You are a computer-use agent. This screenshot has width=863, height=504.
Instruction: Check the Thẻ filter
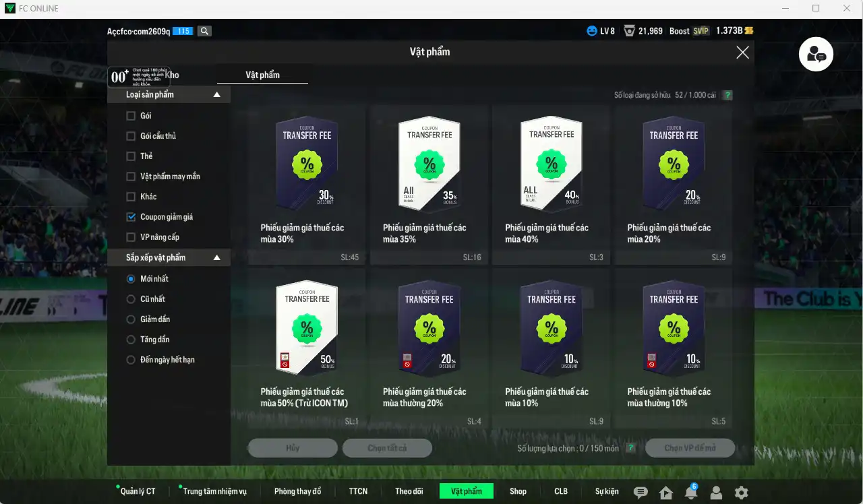[131, 156]
